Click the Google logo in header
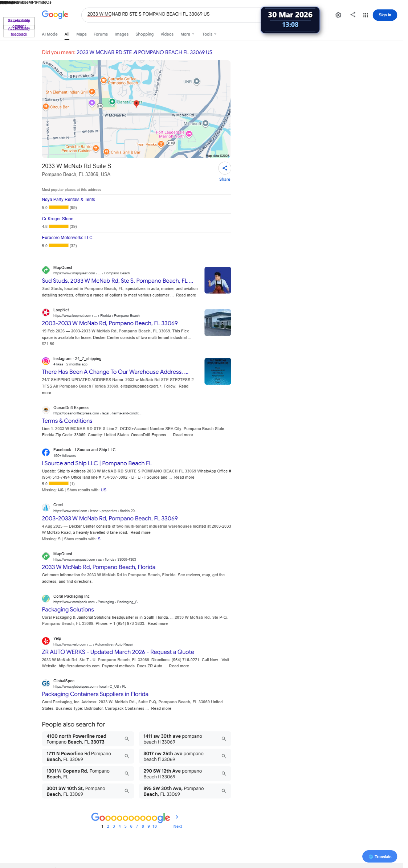The width and height of the screenshot is (408, 868). pos(55,14)
